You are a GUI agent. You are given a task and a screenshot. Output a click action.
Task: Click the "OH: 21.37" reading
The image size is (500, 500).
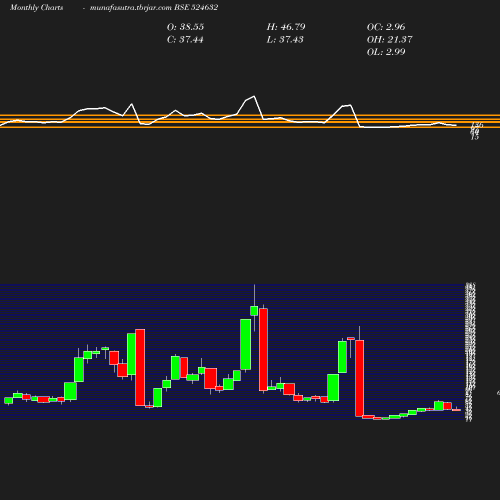click(389, 40)
